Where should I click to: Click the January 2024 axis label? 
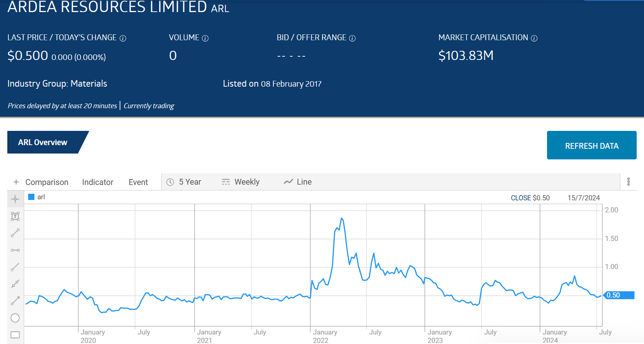(554, 336)
